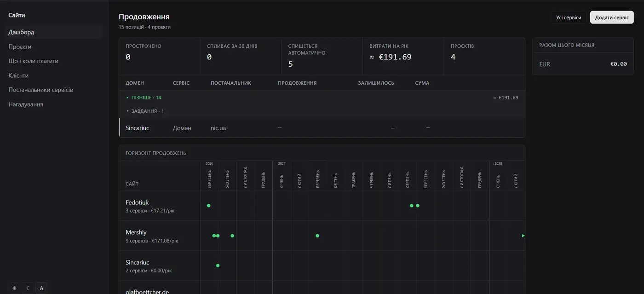
Task: Select the ПРОЄКТІВ stat card
Action: click(484, 56)
